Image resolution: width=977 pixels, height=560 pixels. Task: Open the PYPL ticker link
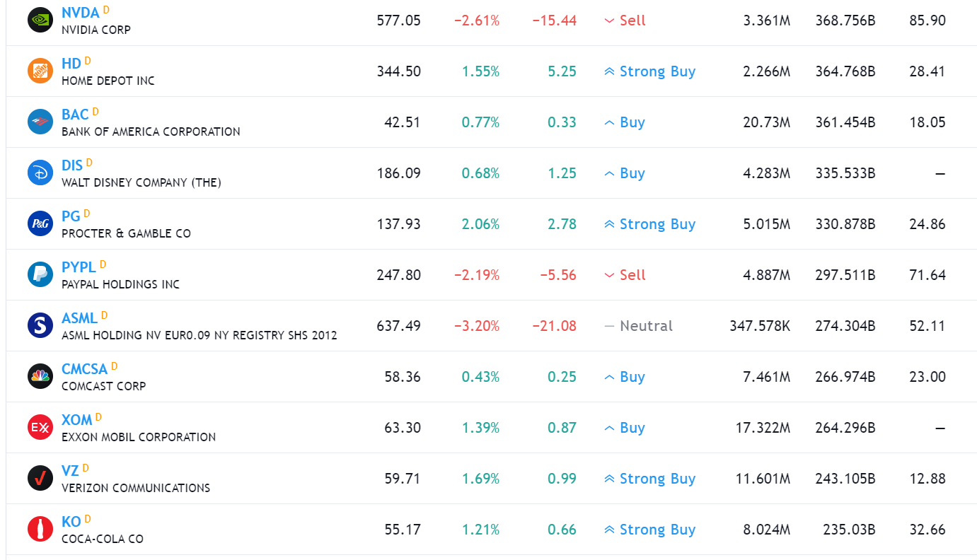click(79, 267)
